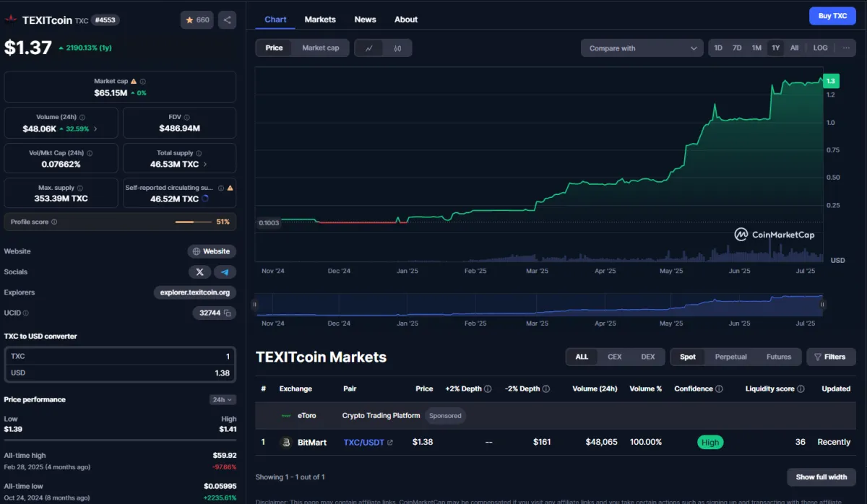Screen dimensions: 867x504
Task: Show info for Volume (24h) stat
Action: click(82, 117)
